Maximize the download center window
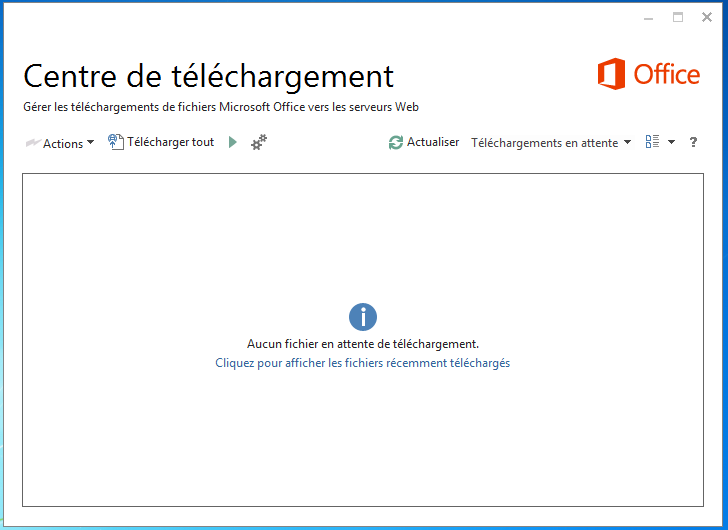 (678, 18)
